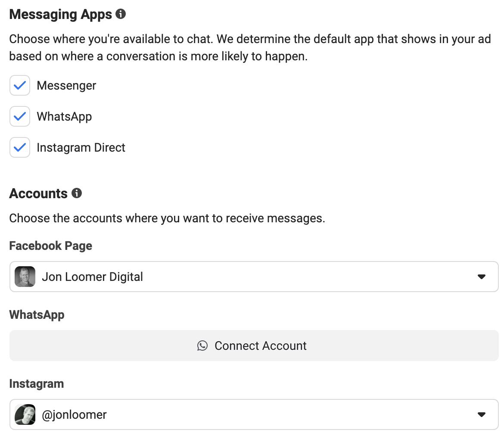Viewport: 504px width, 436px height.
Task: Open the Facebook Page dropdown for Jon Loomer Digital
Action: coord(254,277)
